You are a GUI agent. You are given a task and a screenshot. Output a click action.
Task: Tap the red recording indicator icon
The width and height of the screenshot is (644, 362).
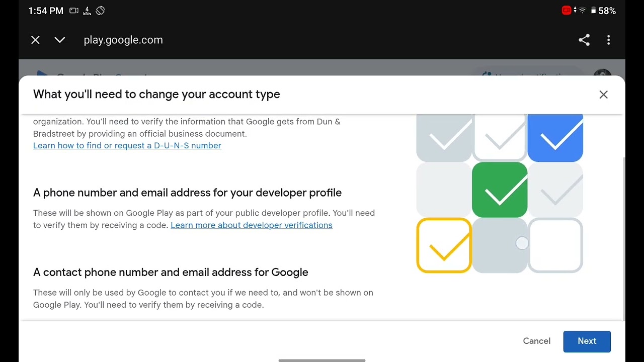567,11
